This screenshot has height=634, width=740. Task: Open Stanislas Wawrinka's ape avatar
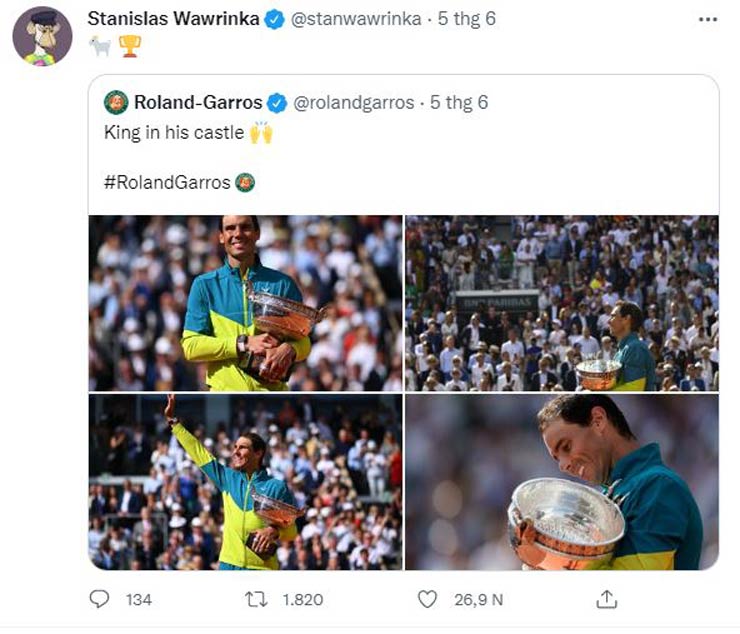click(x=42, y=36)
